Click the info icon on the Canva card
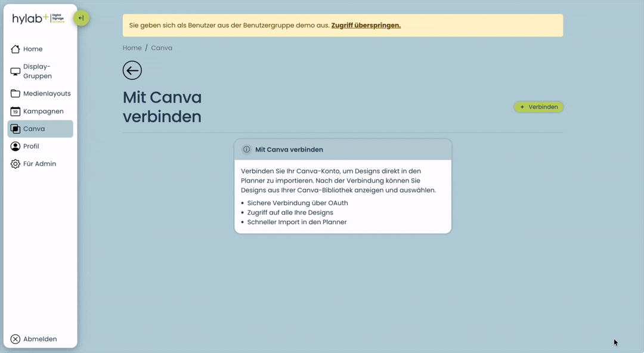 click(x=246, y=149)
